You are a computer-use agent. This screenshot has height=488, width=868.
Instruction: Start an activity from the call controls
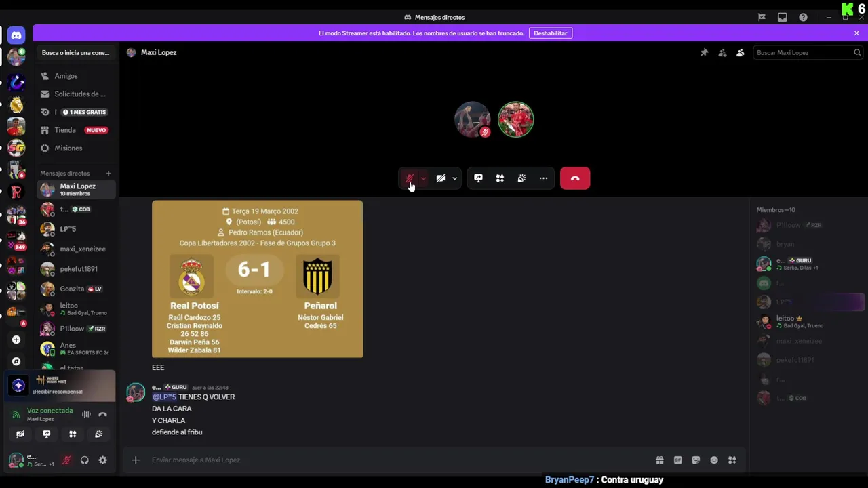[x=500, y=178]
